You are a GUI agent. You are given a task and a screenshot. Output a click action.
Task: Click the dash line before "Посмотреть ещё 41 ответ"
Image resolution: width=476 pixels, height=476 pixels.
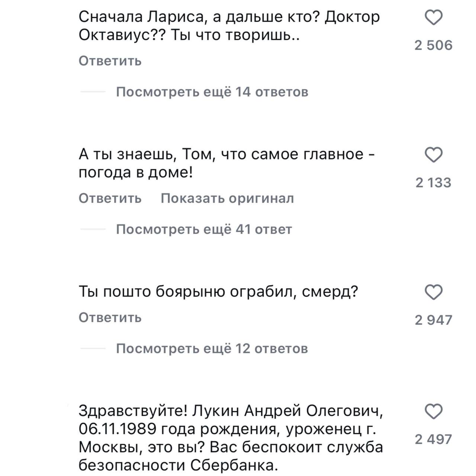tap(93, 229)
